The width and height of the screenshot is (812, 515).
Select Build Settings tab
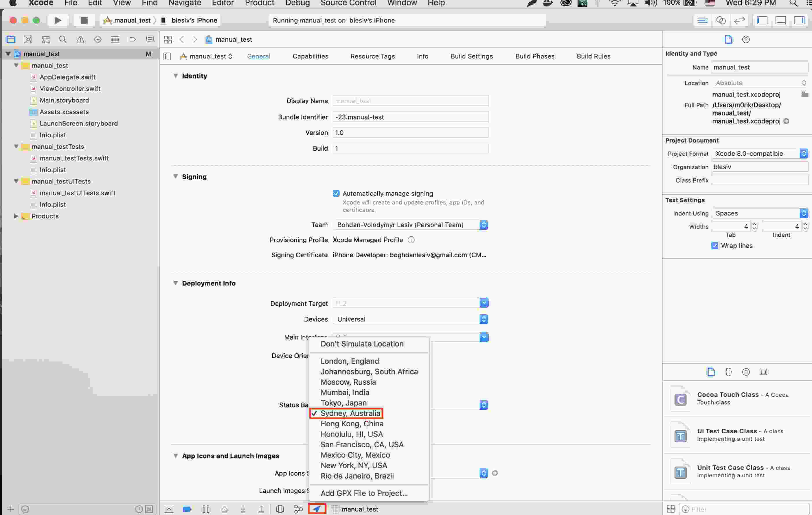[472, 56]
